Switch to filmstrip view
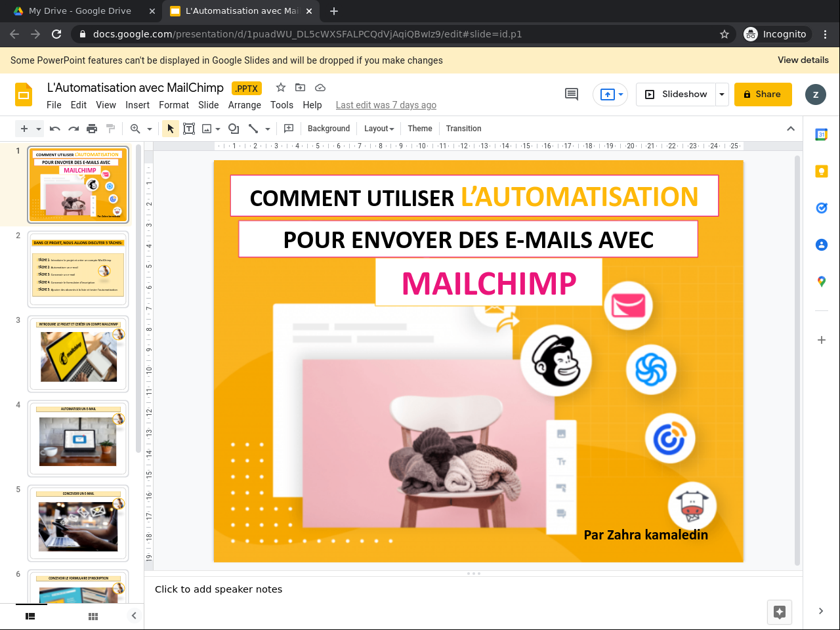The image size is (840, 630). 30,616
